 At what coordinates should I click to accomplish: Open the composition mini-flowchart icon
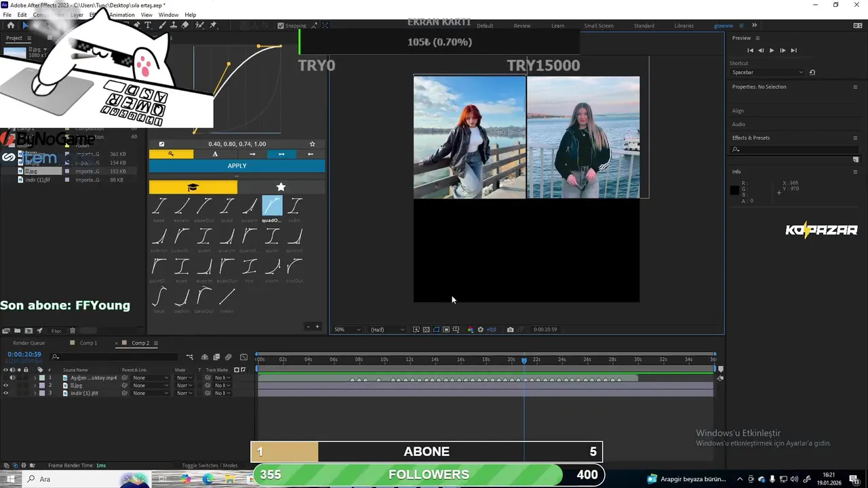coord(189,357)
